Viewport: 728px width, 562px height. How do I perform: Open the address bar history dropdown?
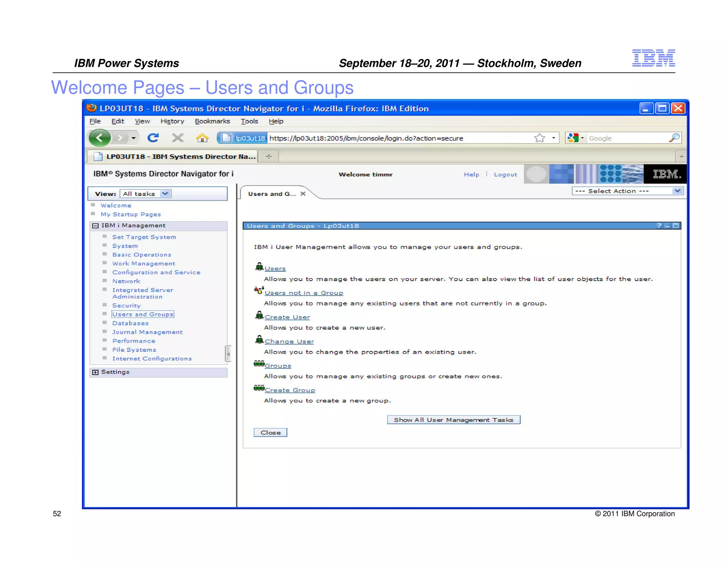[553, 138]
